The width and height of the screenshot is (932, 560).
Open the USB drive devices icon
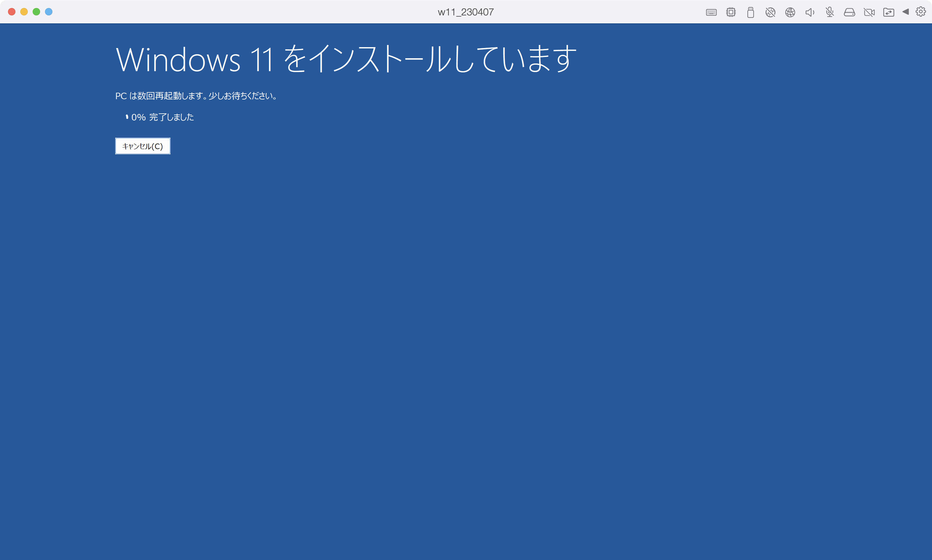[x=750, y=12]
